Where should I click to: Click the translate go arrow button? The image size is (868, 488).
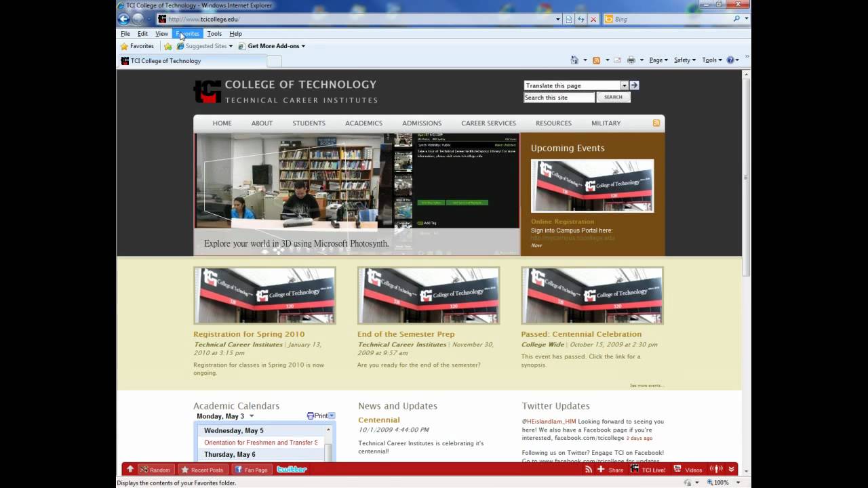coord(634,85)
